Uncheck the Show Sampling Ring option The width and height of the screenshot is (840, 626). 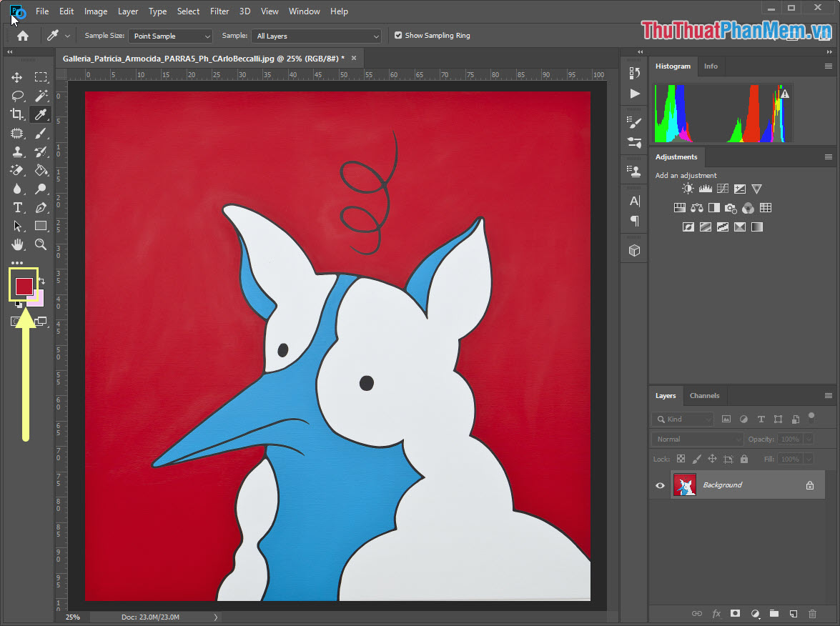coord(398,35)
